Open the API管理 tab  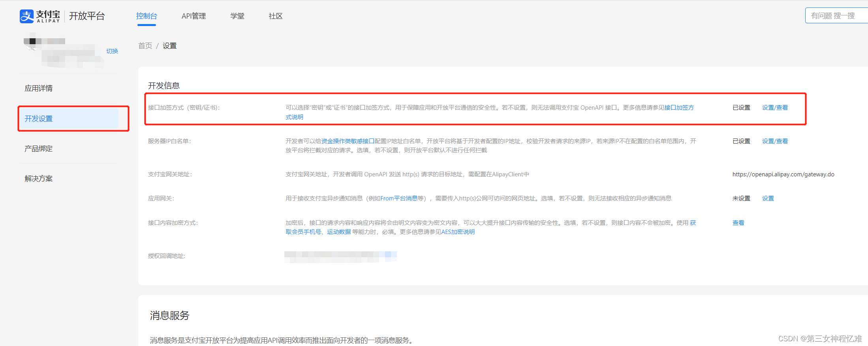point(194,16)
